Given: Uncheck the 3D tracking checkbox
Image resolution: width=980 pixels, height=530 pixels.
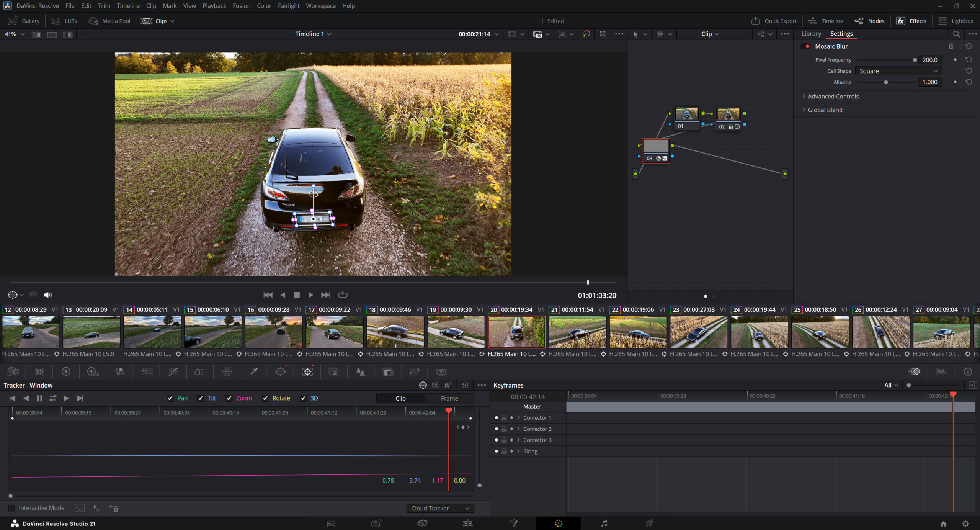Looking at the screenshot, I should (x=303, y=398).
